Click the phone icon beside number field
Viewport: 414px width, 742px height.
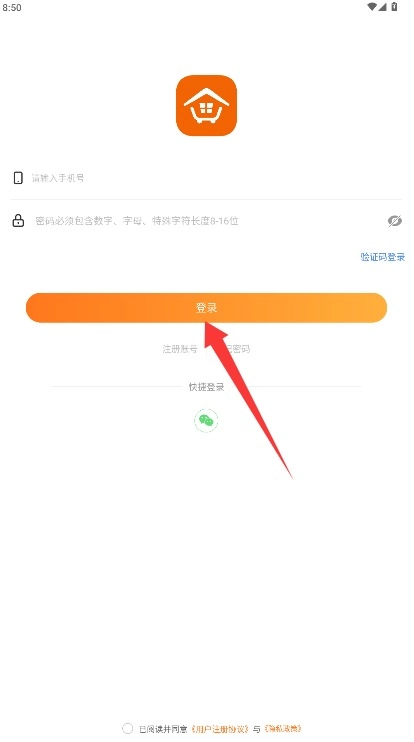[18, 178]
